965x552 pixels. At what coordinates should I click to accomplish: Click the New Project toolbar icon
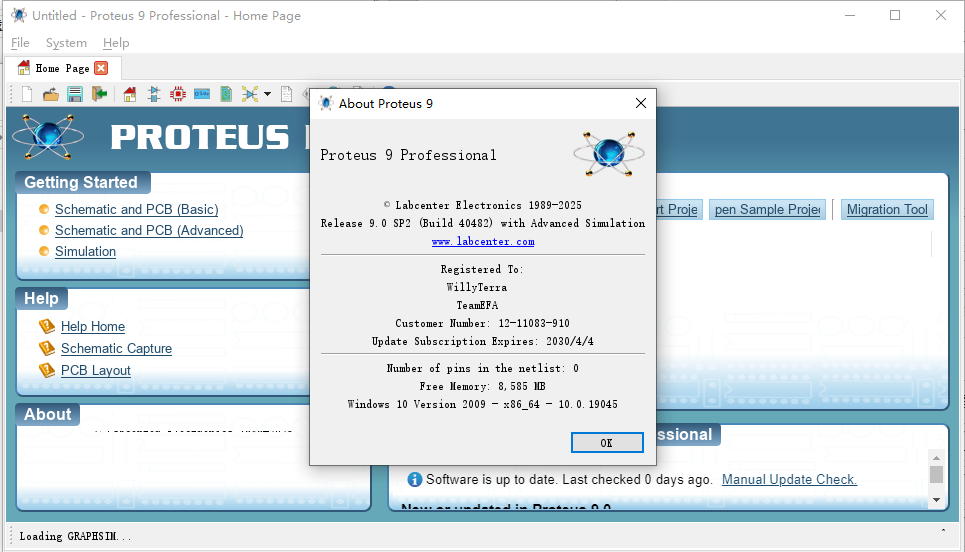[x=27, y=94]
